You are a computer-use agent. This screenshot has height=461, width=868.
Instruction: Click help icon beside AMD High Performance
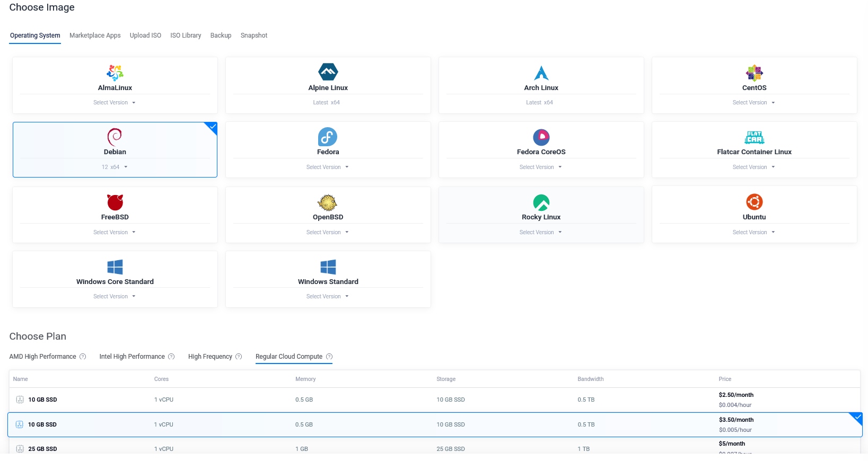click(x=83, y=357)
